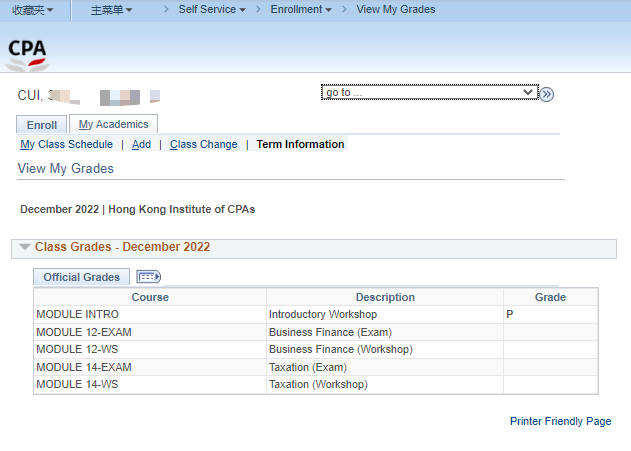Click the MODULE 14-WS course cell
Screen dimensions: 631x451
click(x=150, y=384)
